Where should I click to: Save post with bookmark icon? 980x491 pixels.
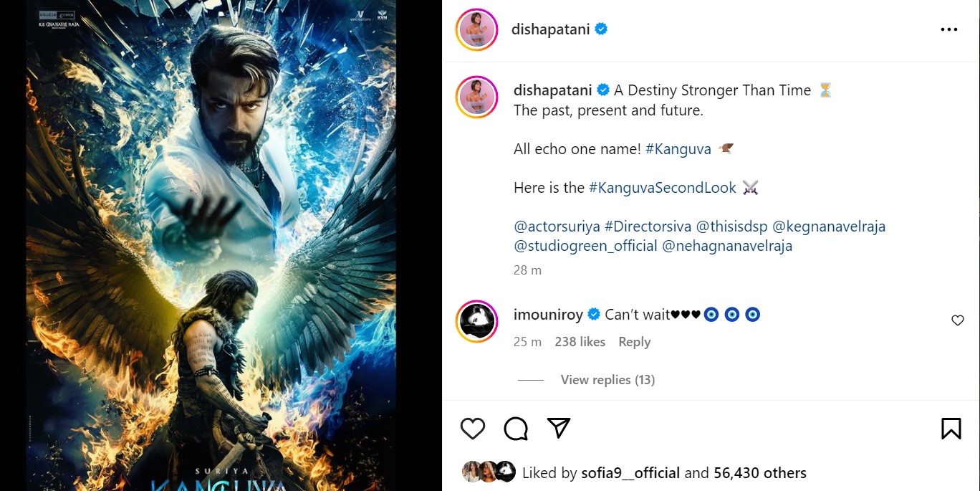point(951,429)
